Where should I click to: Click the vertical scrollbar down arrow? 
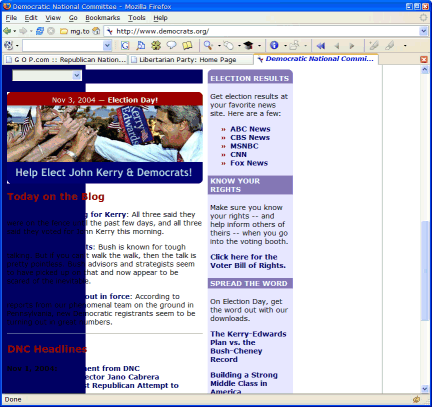pos(425,389)
